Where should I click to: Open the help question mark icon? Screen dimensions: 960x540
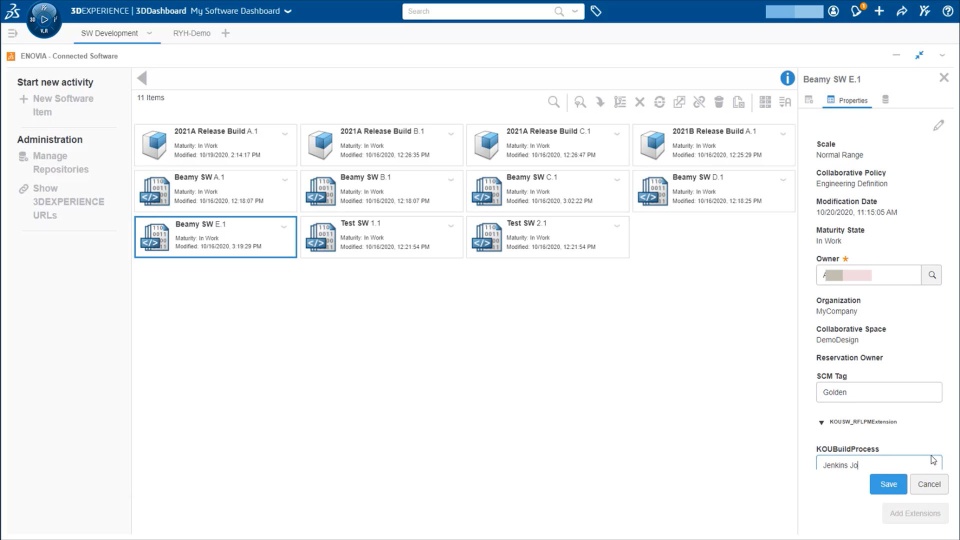pyautogui.click(x=947, y=11)
